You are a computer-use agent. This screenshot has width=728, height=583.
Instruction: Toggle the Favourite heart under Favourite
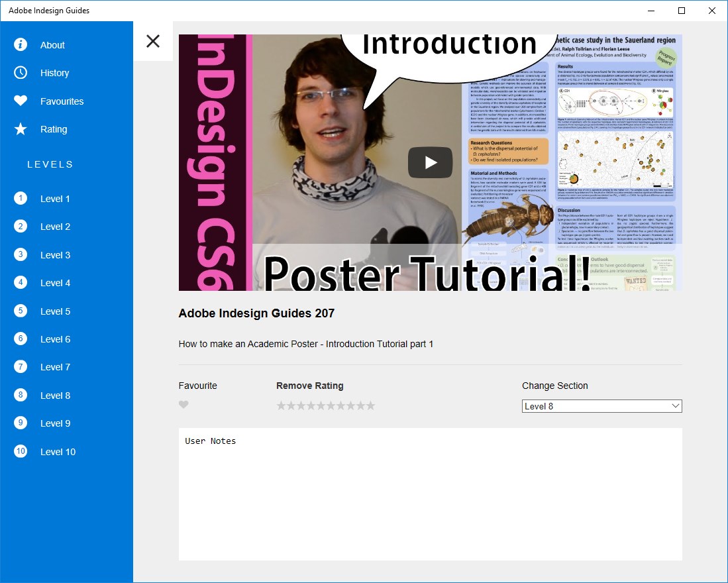(x=184, y=405)
